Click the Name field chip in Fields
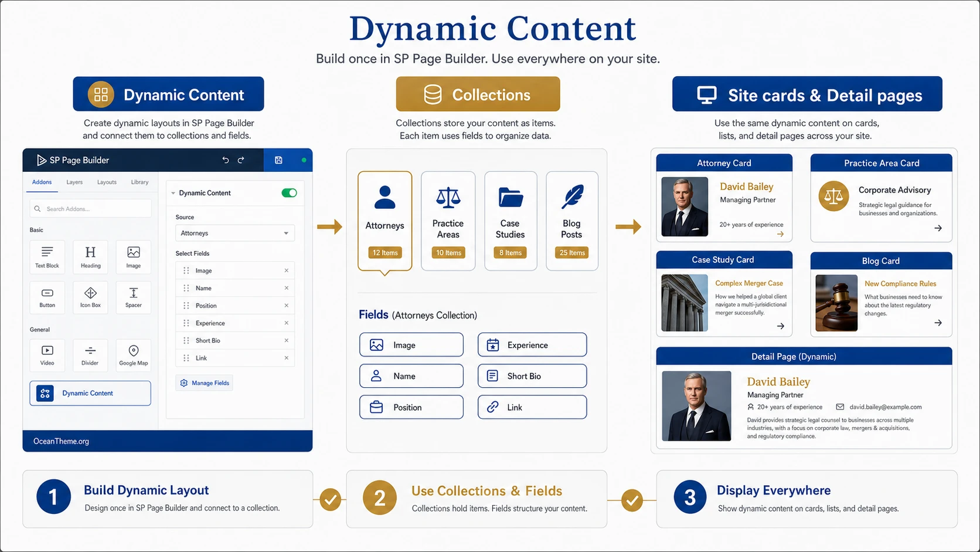The width and height of the screenshot is (980, 552). [411, 376]
